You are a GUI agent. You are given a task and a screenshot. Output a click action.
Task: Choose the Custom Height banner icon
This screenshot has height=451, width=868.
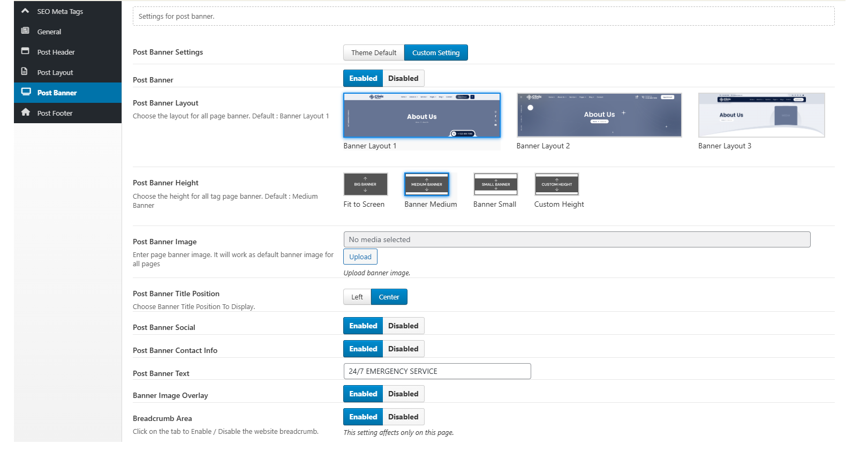click(x=556, y=184)
